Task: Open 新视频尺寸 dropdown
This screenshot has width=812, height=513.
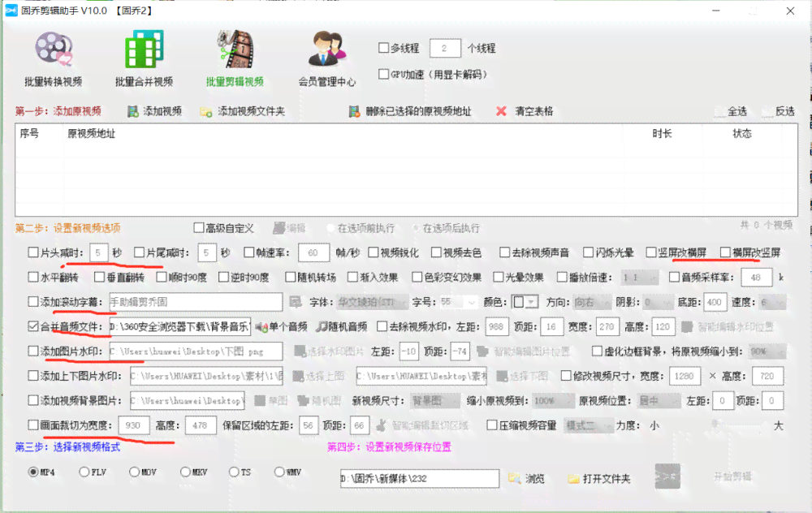Action: point(435,401)
